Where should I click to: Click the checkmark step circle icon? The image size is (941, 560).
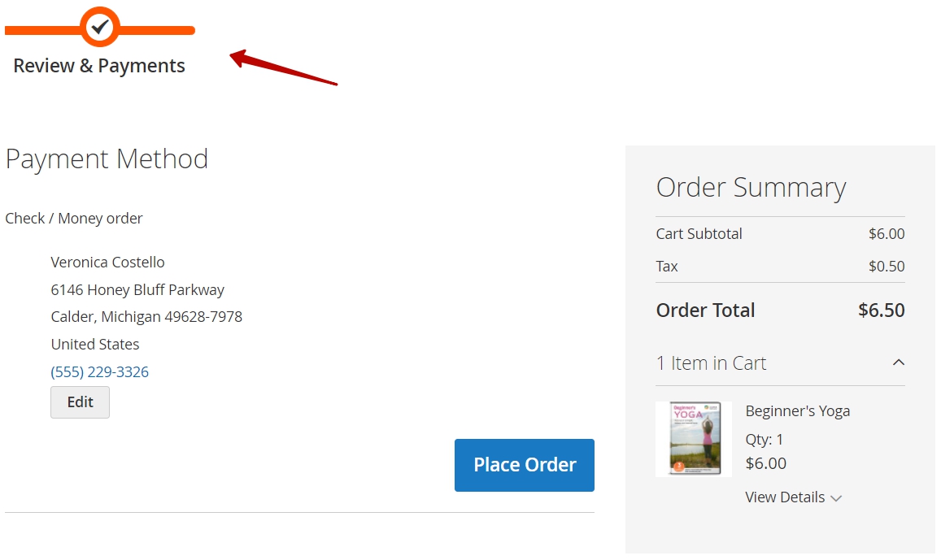[x=100, y=27]
